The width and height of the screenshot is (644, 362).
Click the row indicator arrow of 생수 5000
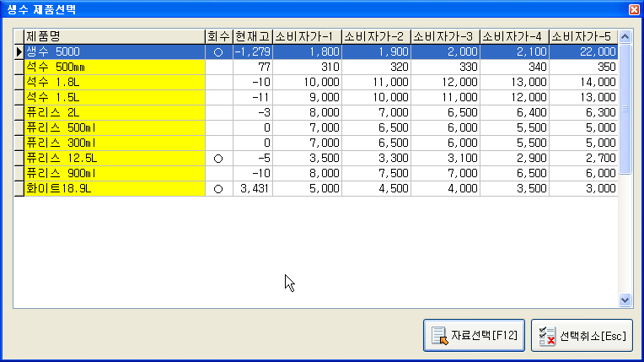pyautogui.click(x=19, y=51)
